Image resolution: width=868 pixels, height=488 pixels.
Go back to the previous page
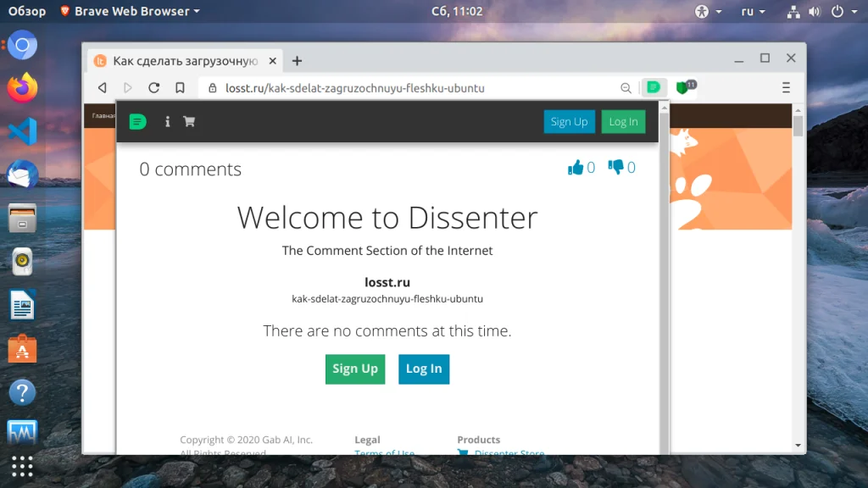coord(103,87)
